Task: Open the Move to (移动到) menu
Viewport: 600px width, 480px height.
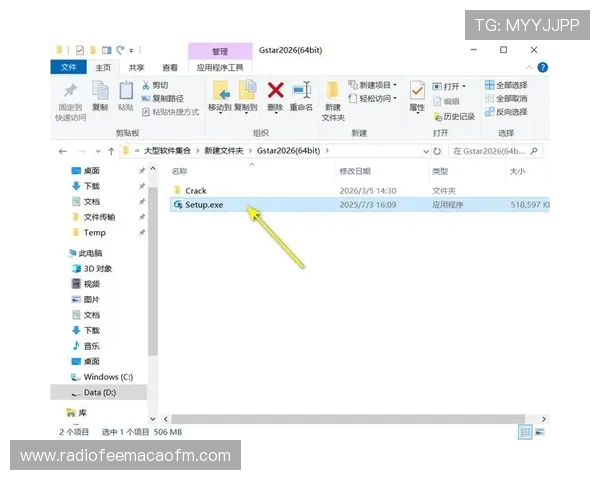Action: tap(220, 97)
